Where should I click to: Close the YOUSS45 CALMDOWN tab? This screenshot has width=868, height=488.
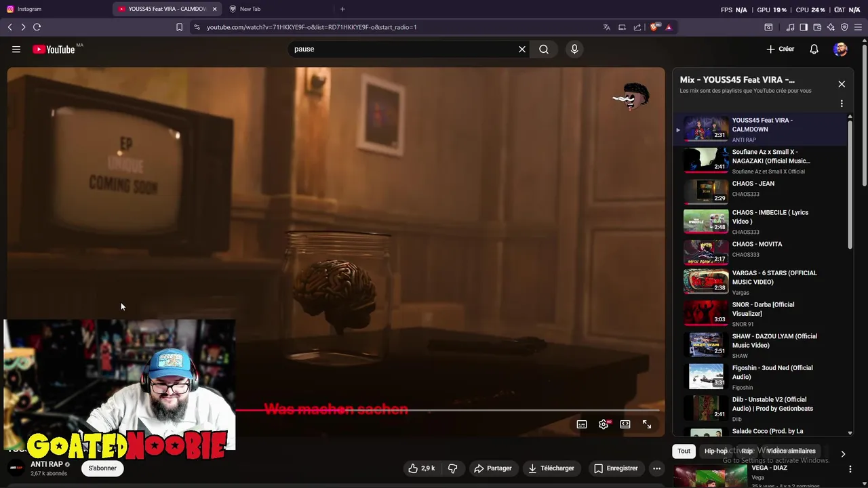click(215, 9)
